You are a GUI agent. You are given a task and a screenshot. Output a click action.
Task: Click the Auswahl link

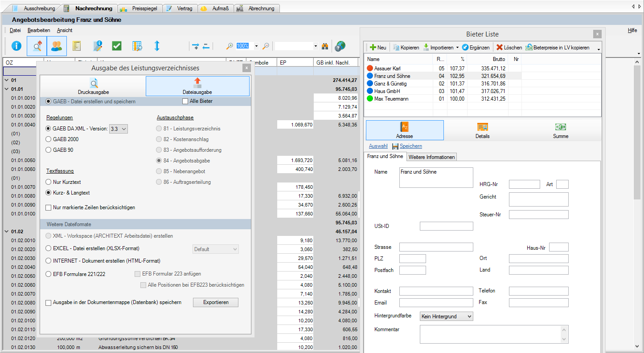pyautogui.click(x=378, y=146)
